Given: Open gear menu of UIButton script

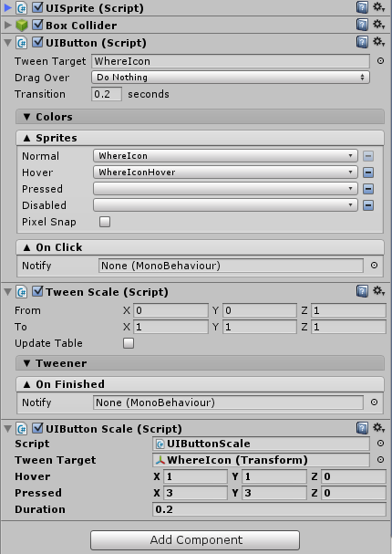Looking at the screenshot, I should (x=379, y=42).
